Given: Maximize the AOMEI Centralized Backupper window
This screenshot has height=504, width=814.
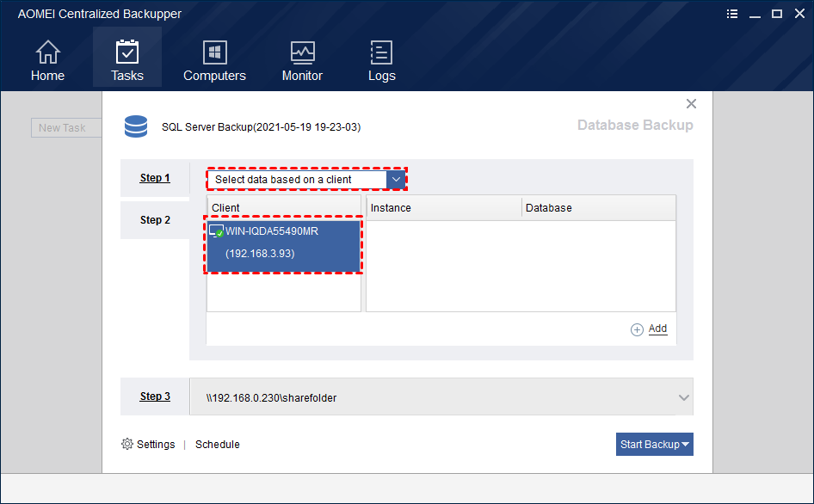Looking at the screenshot, I should [x=777, y=14].
